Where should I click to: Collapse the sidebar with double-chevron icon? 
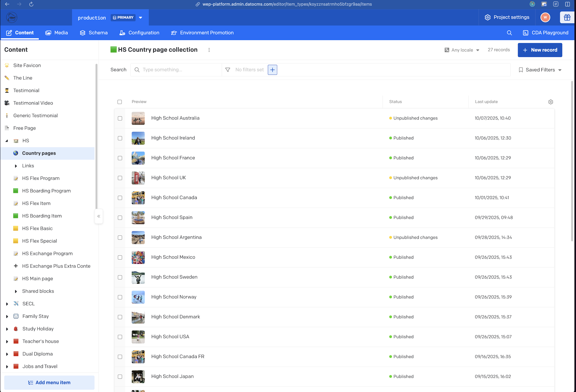pyautogui.click(x=98, y=216)
